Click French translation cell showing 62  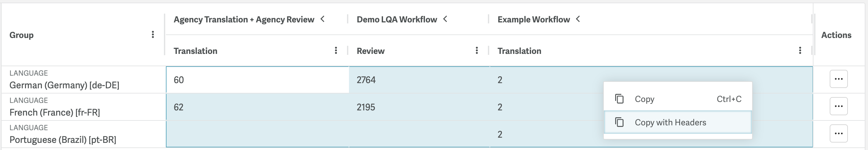(257, 107)
